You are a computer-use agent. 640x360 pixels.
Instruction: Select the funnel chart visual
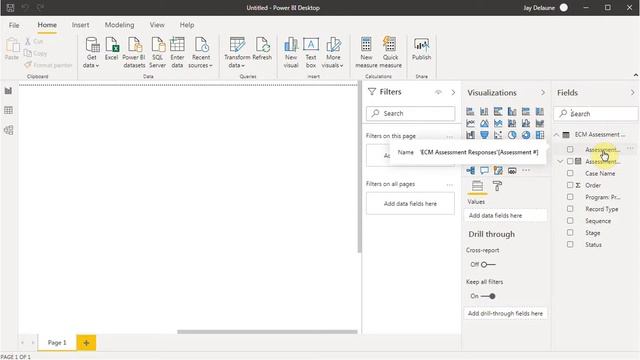[x=484, y=135]
